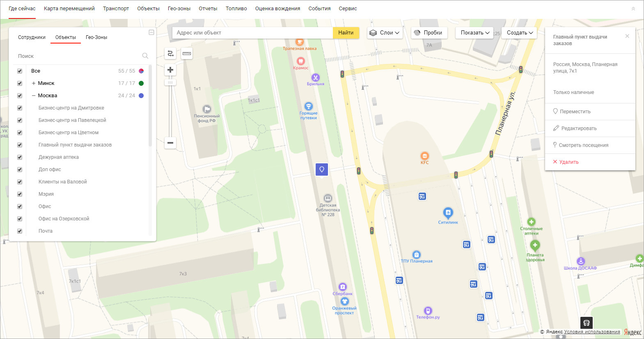Click the KFC place icon on map
Image resolution: width=644 pixels, height=339 pixels.
click(x=425, y=156)
